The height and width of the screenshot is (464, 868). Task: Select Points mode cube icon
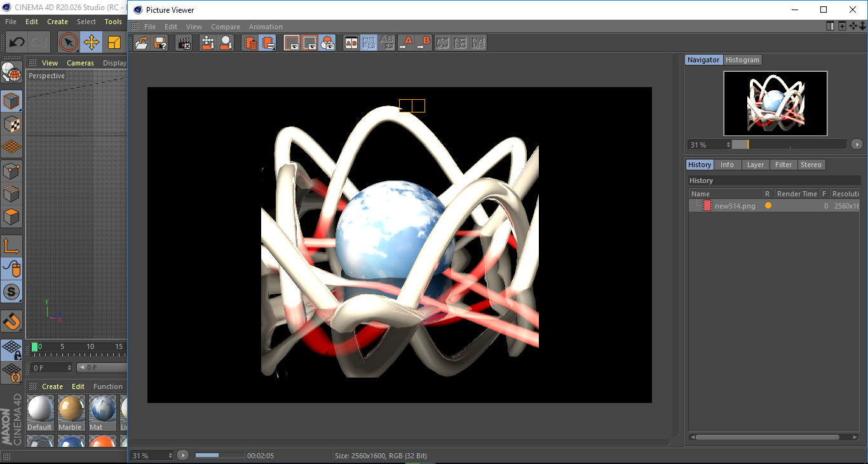(11, 170)
